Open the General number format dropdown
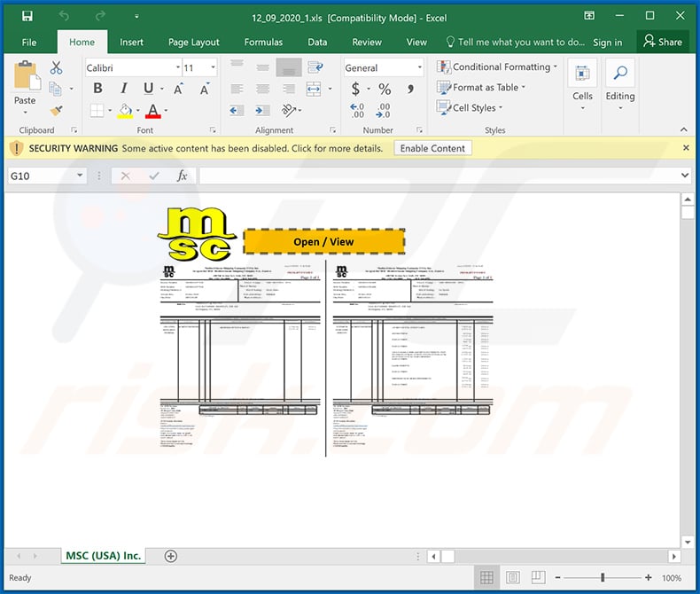The height and width of the screenshot is (594, 700). (420, 68)
